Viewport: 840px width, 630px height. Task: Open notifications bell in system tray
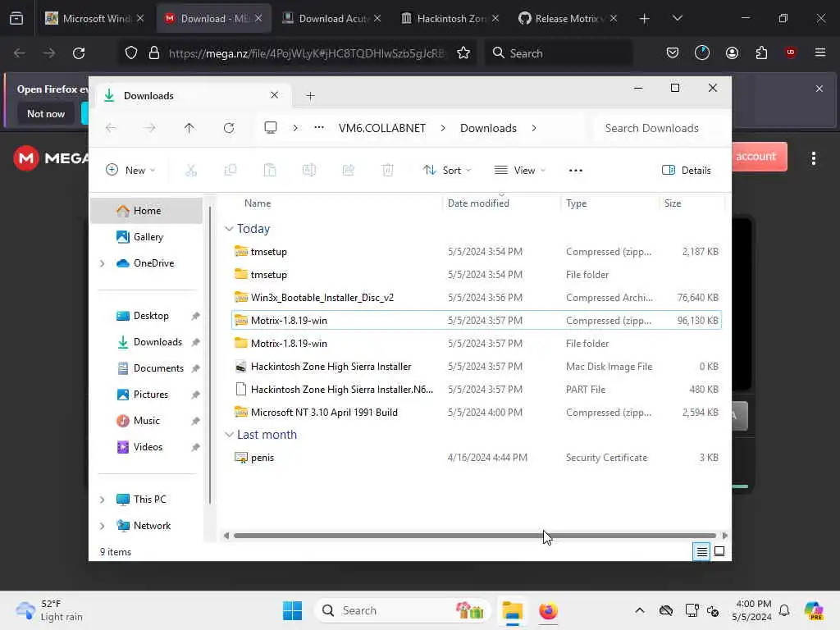pos(784,610)
